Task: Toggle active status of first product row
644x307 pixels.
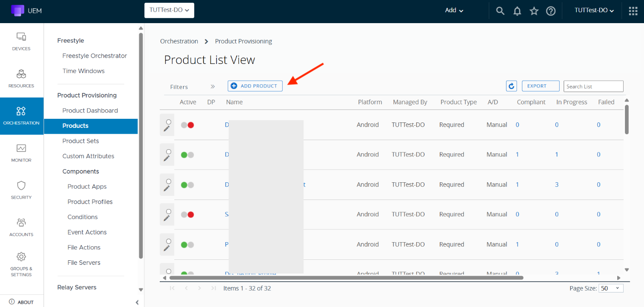Action: point(187,125)
